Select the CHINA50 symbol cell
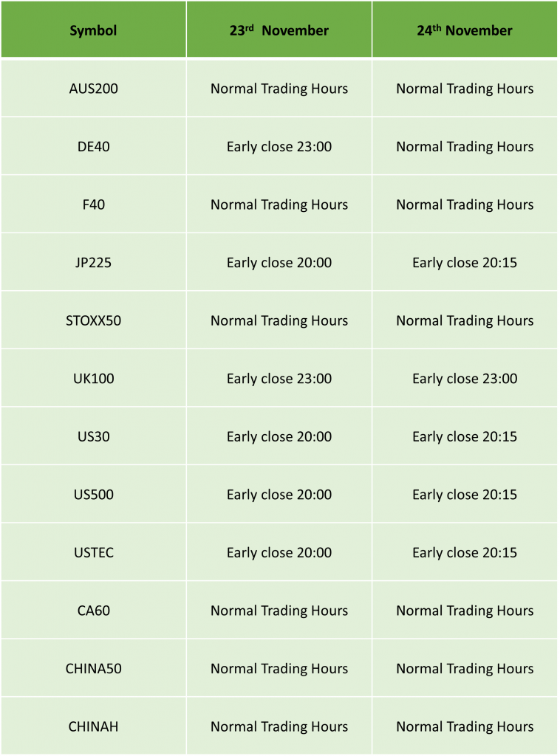 click(x=93, y=668)
